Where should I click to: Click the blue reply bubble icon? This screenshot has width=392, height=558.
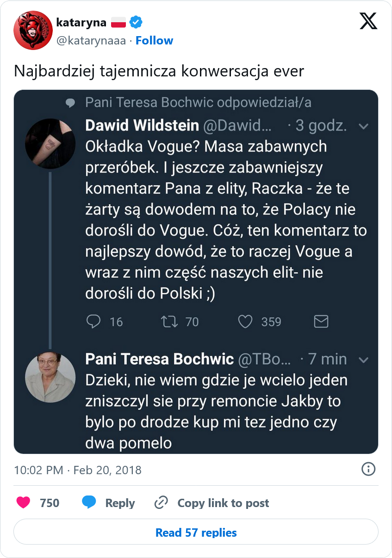coord(89,503)
